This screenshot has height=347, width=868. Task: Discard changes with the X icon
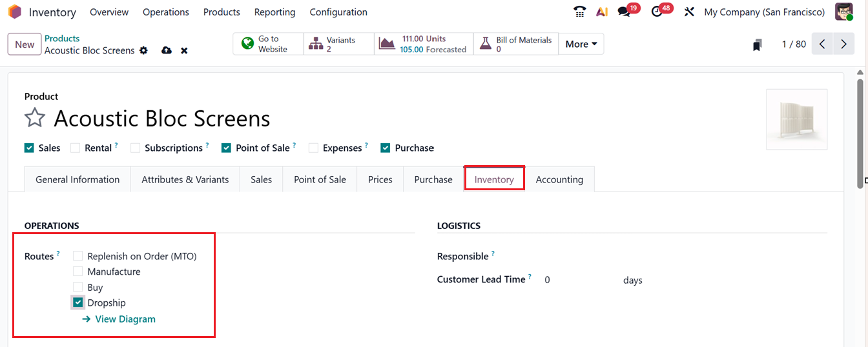pyautogui.click(x=184, y=50)
